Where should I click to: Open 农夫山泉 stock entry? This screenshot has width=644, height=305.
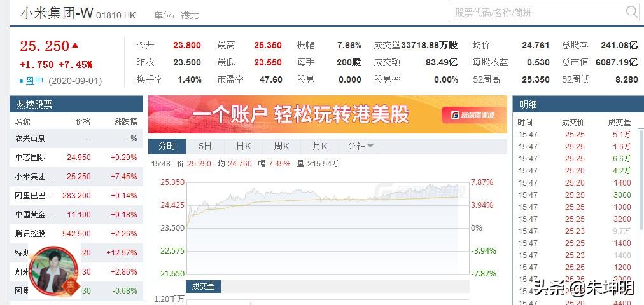tap(31, 139)
